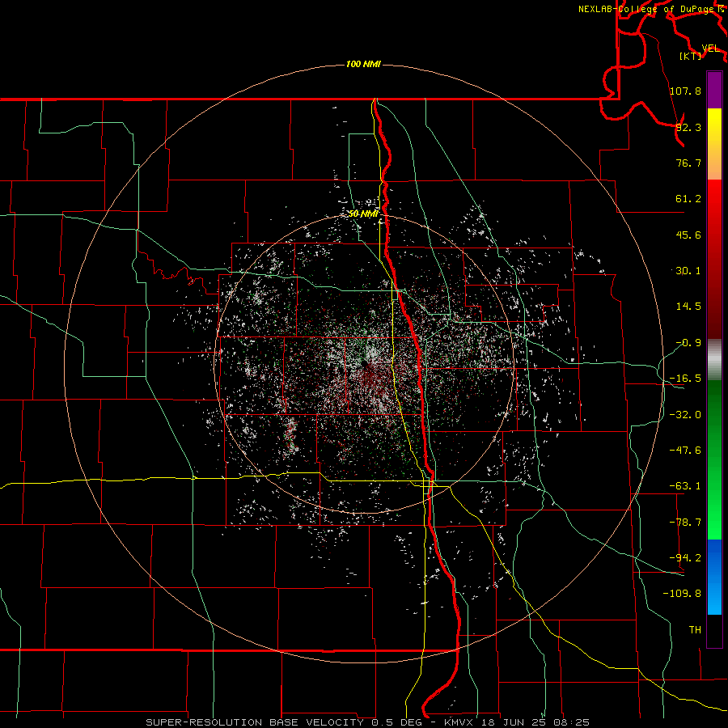Select the -32.0 velocity scale value
This screenshot has height=728, width=728.
[685, 415]
